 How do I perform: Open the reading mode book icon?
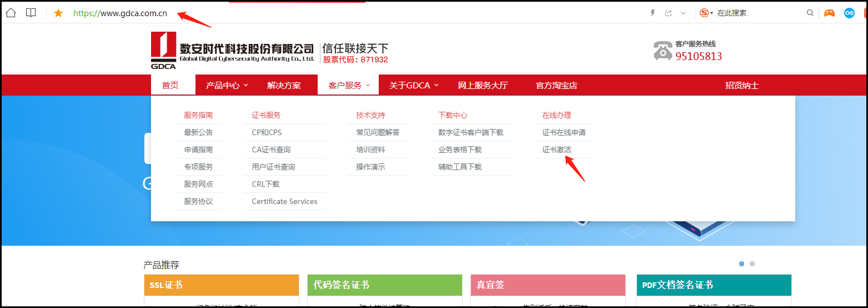31,13
